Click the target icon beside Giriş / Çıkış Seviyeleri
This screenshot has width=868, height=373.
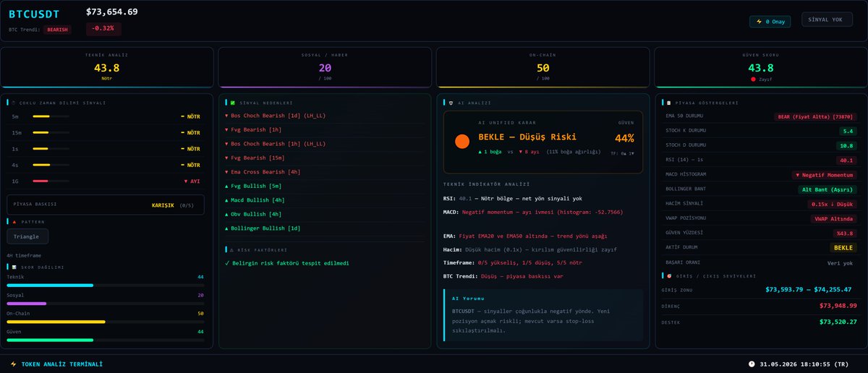[x=668, y=275]
